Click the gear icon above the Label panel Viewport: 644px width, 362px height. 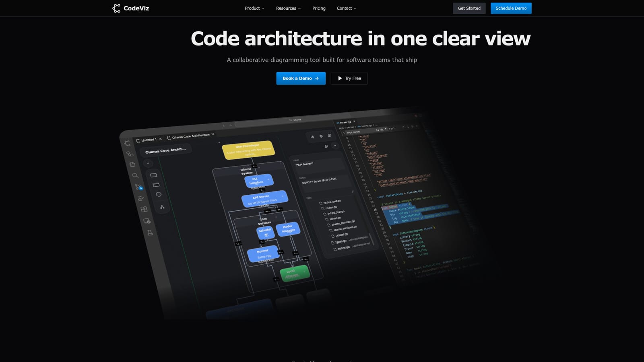coord(326,146)
